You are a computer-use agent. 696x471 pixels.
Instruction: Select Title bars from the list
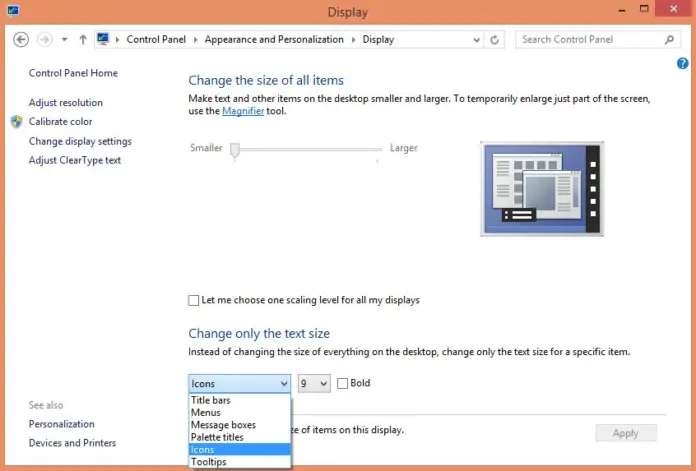click(x=211, y=400)
